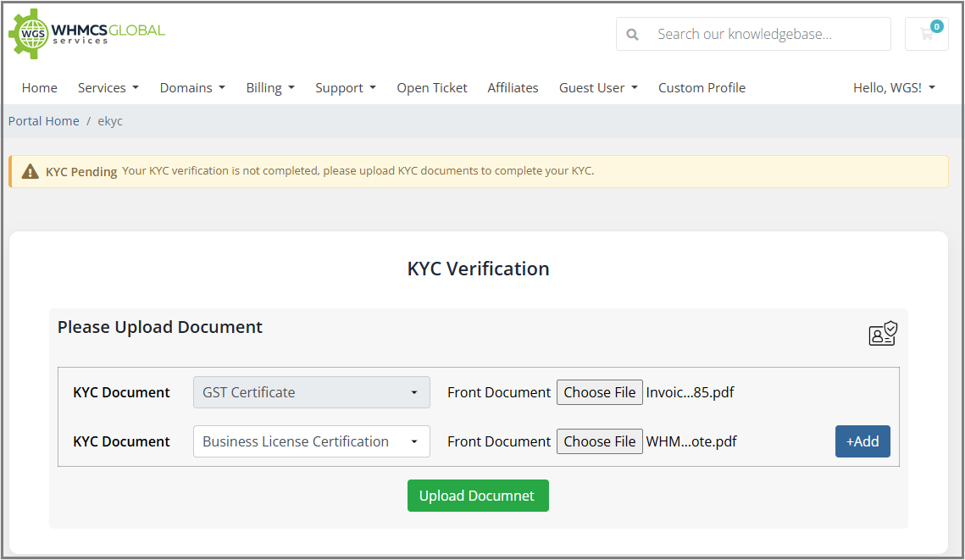This screenshot has width=965, height=560.
Task: Open the Business License Certification dropdown
Action: pyautogui.click(x=311, y=441)
